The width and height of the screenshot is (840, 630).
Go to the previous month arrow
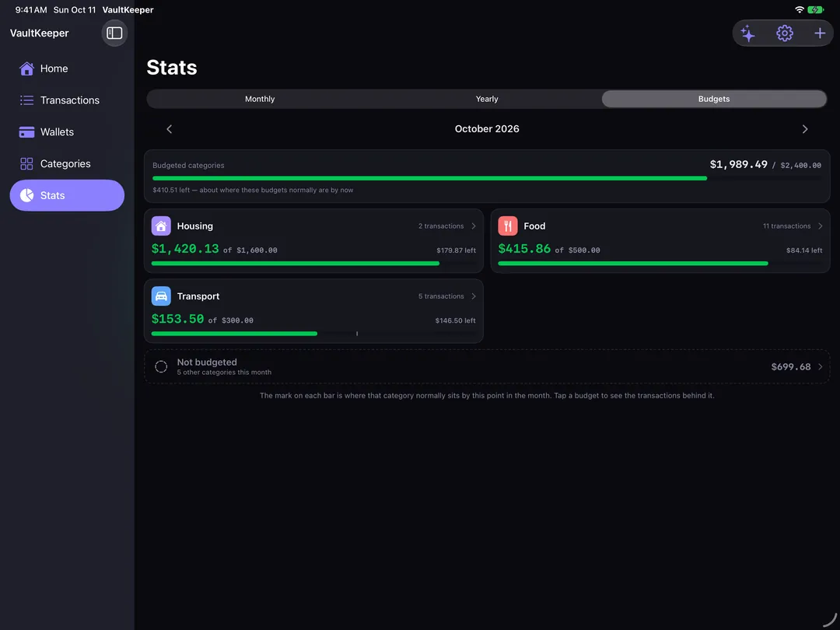pos(170,129)
